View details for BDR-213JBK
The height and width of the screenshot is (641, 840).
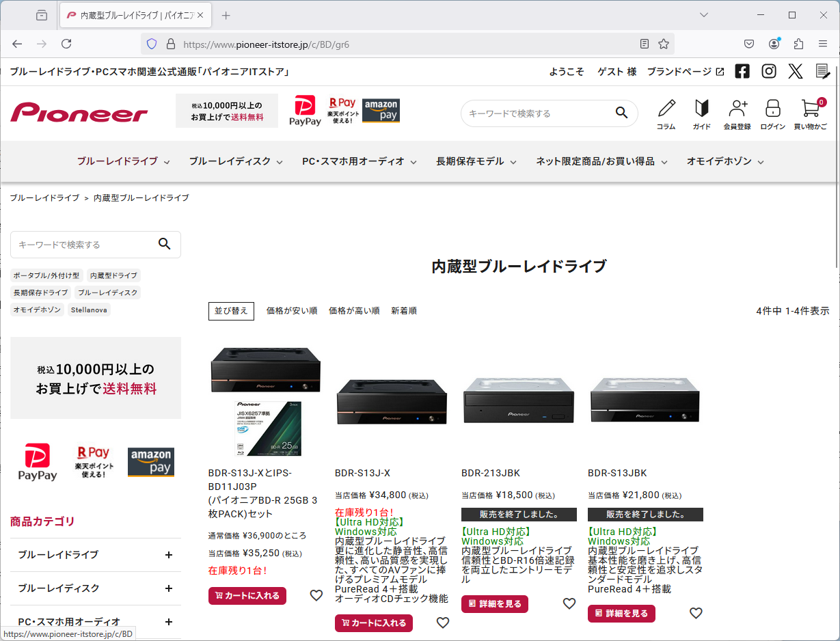click(495, 604)
